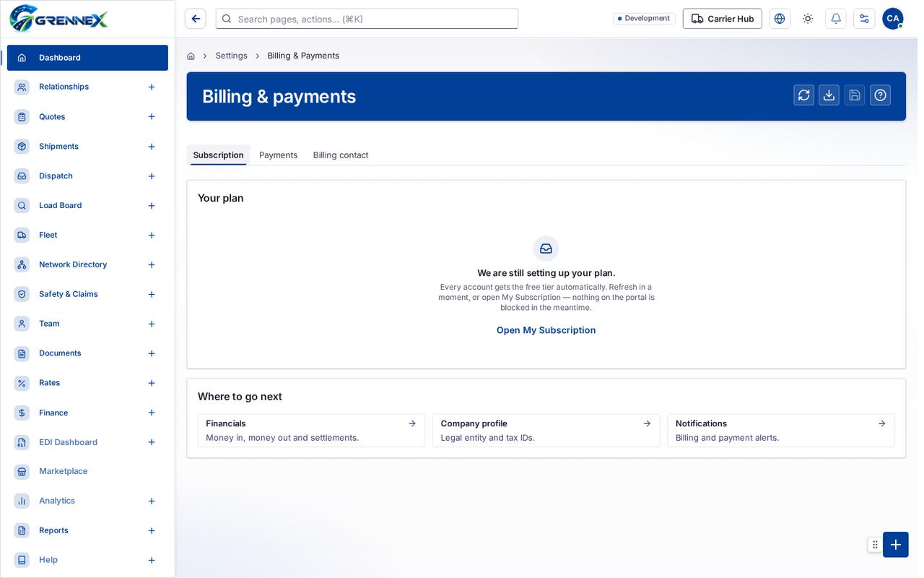Click the help question mark icon
Viewport: 924px width, 578px height.
[x=880, y=95]
